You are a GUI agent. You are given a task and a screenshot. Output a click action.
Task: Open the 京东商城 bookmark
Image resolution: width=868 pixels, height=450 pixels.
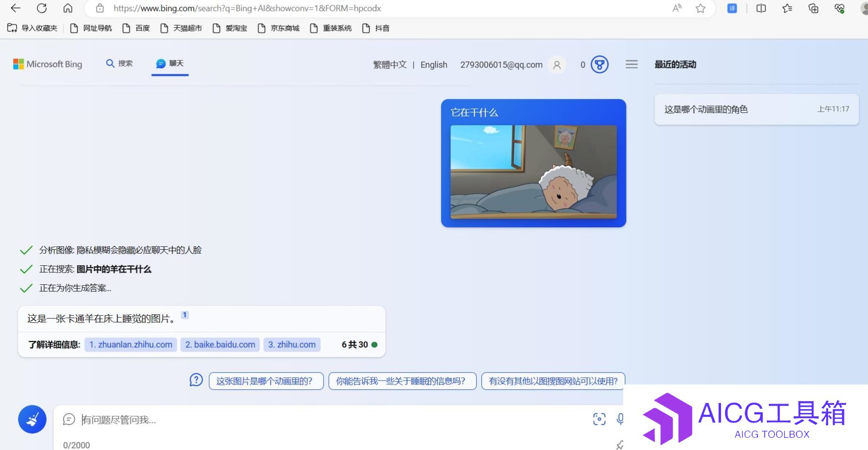(x=278, y=28)
